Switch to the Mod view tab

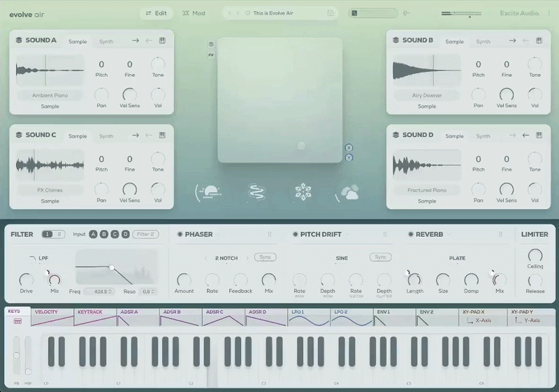[194, 13]
